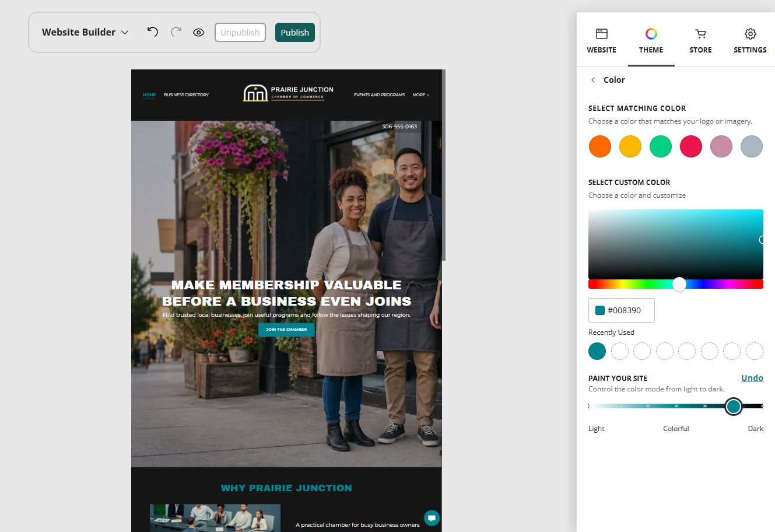Viewport: 775px width, 532px height.
Task: Click the WHY PRAIRIE JUNCTION heading
Action: (x=286, y=488)
